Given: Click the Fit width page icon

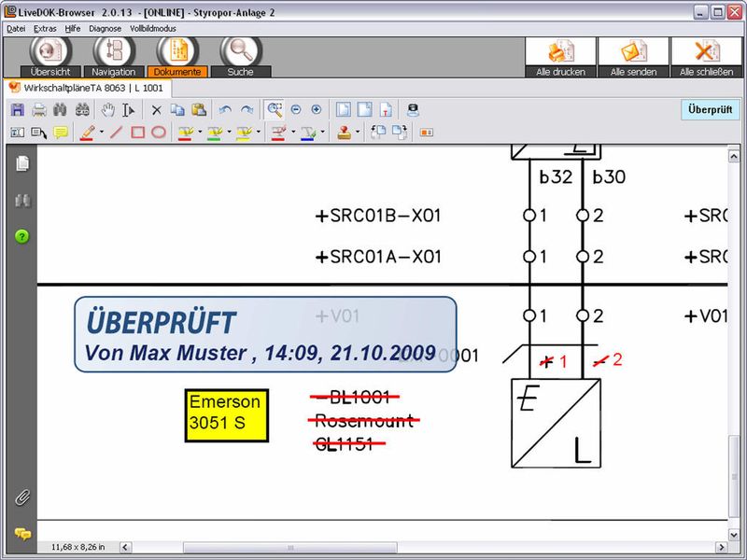Looking at the screenshot, I should 364,109.
